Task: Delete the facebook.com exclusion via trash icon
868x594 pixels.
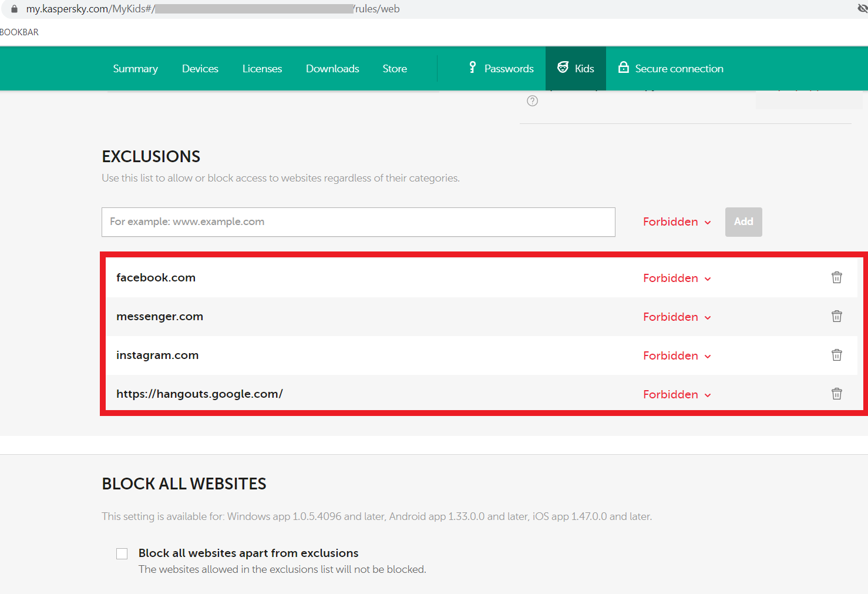Action: 837,277
